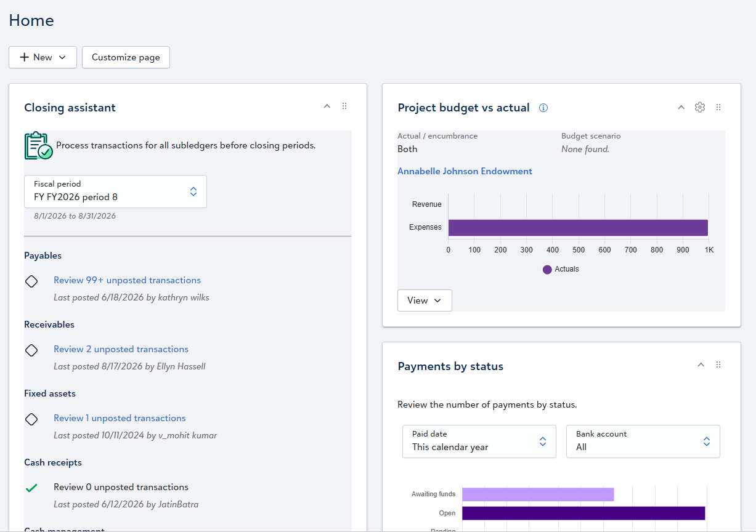Click info icon beside Project budget vs actual
Image resolution: width=756 pixels, height=532 pixels.
click(543, 108)
